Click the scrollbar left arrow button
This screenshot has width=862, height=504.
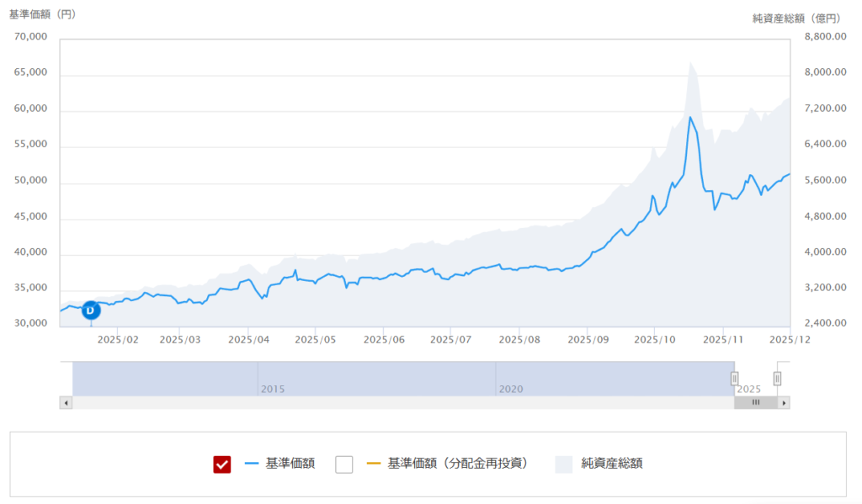coord(66,403)
